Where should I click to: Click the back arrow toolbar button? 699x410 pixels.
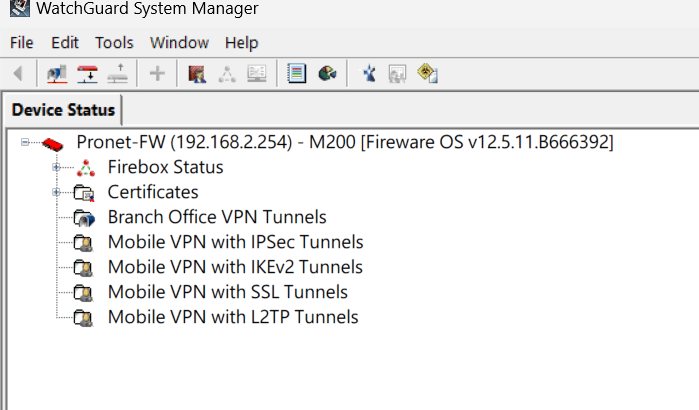click(x=18, y=74)
